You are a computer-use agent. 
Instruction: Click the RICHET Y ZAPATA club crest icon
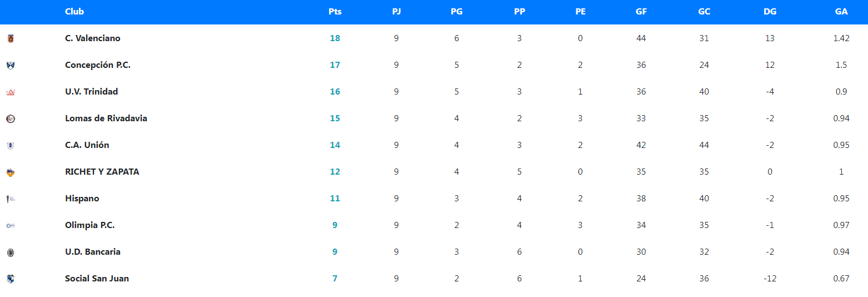tap(11, 172)
